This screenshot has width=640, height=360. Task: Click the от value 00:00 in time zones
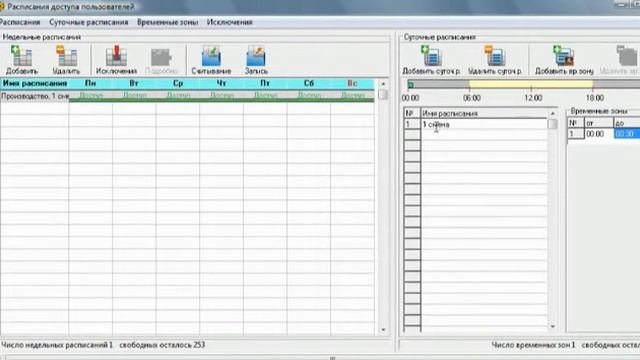pyautogui.click(x=599, y=134)
